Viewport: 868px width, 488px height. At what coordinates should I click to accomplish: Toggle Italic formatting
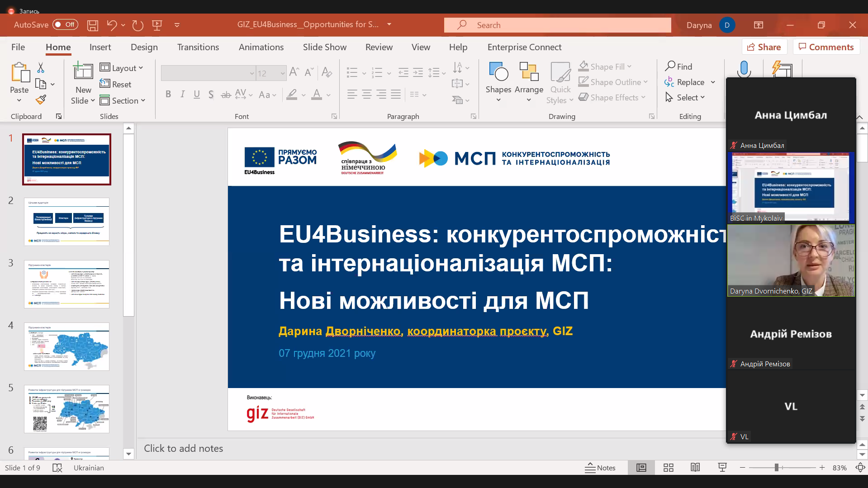[182, 94]
